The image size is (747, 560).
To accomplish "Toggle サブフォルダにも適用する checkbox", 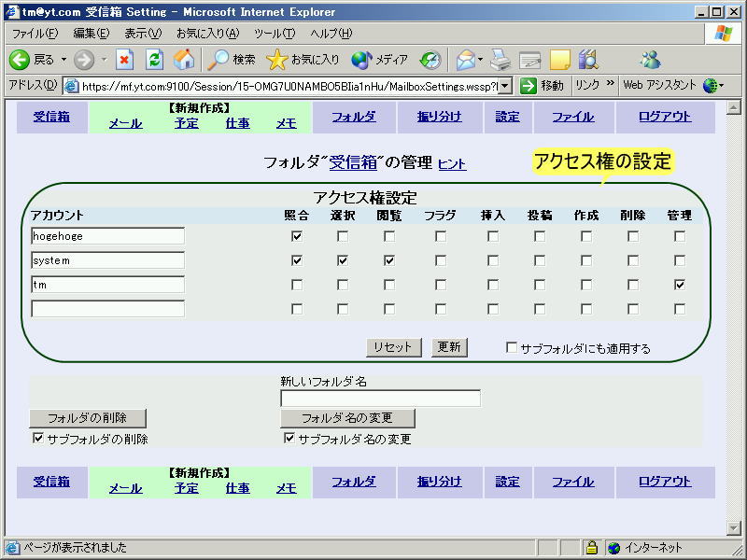I will 512,347.
